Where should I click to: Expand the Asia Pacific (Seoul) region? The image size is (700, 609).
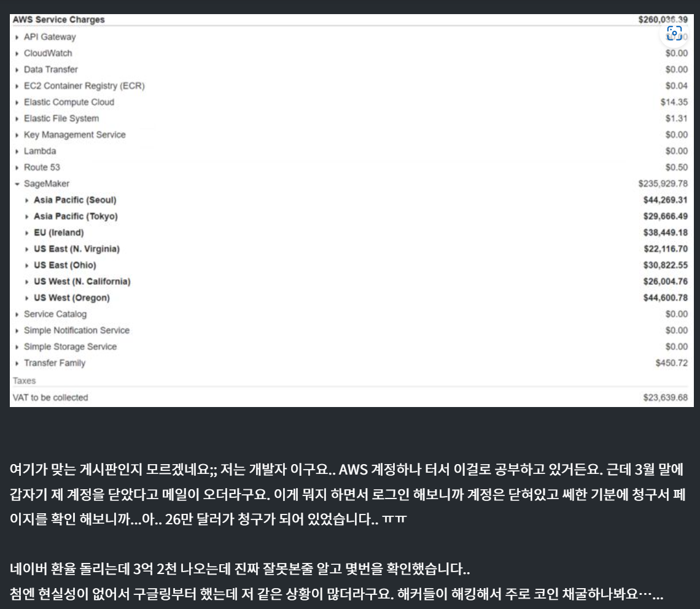point(26,200)
